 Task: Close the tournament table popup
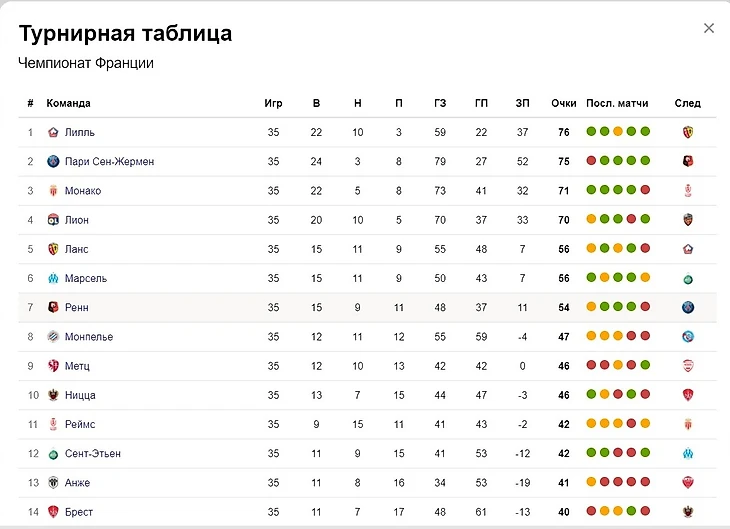pos(709,28)
